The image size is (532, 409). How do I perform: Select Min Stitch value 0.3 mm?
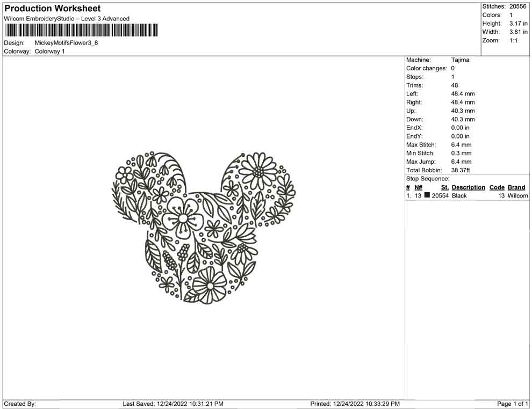click(461, 153)
